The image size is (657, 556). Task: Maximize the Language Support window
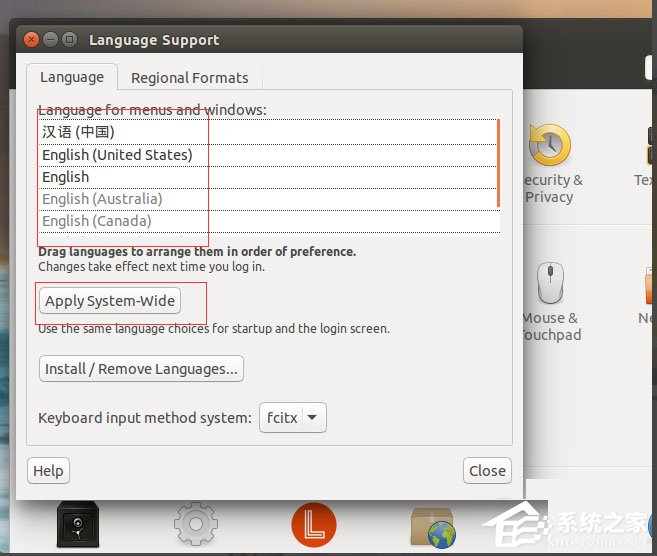tap(69, 40)
